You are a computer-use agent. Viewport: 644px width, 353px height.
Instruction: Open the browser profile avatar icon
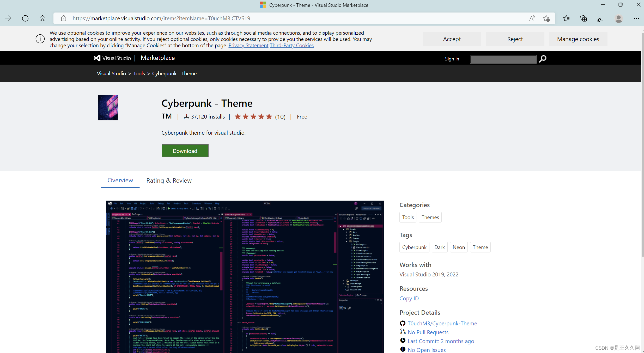pyautogui.click(x=618, y=18)
